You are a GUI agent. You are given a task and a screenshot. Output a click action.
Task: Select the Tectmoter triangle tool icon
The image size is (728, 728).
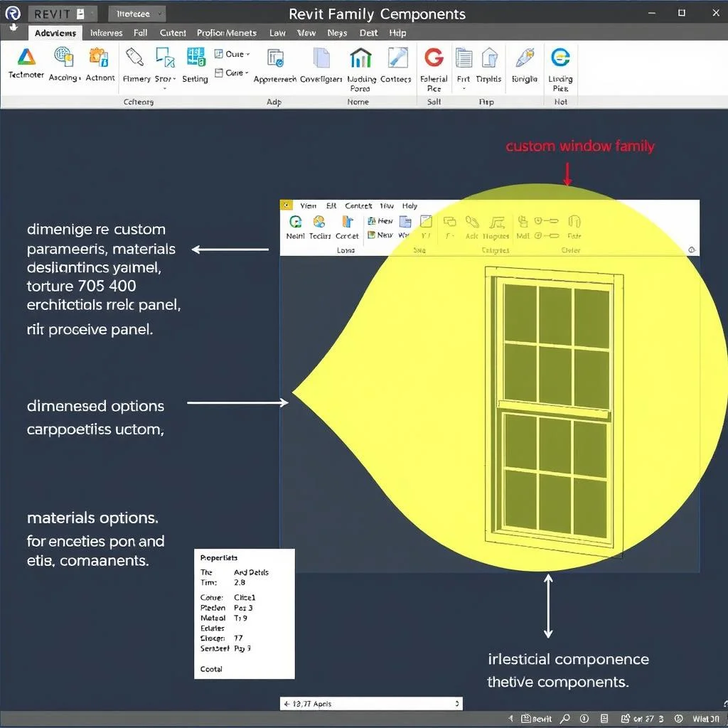(26, 57)
